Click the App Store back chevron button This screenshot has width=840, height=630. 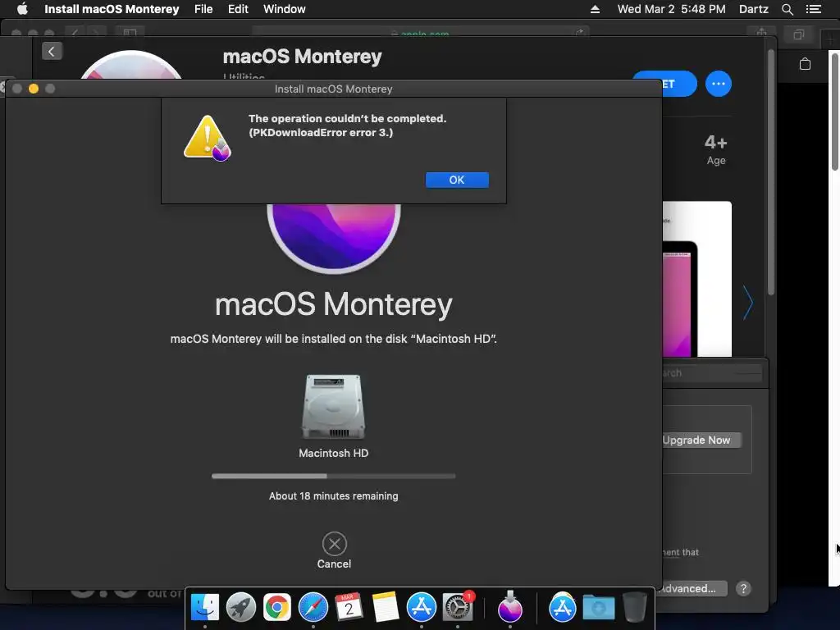coord(52,52)
